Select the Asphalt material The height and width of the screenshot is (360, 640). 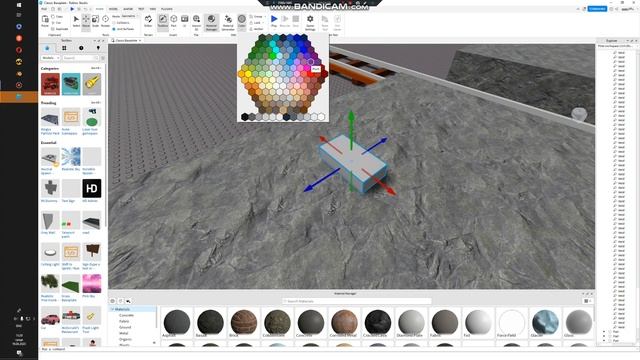[x=177, y=322]
